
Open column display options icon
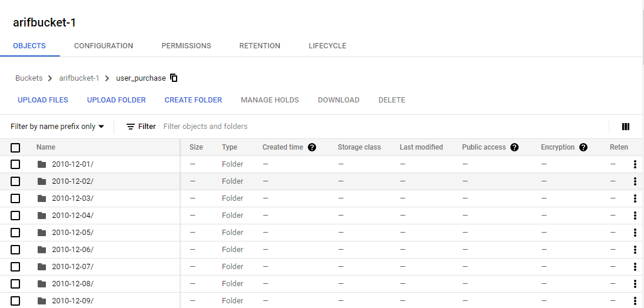pyautogui.click(x=626, y=127)
